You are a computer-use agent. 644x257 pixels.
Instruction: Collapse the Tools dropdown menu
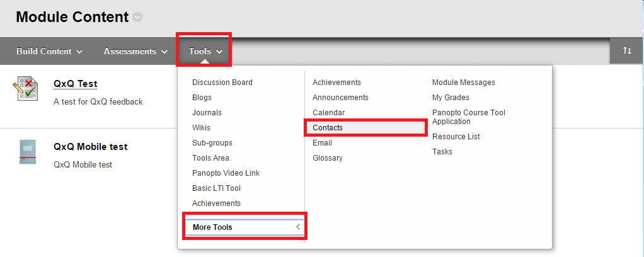(x=205, y=51)
